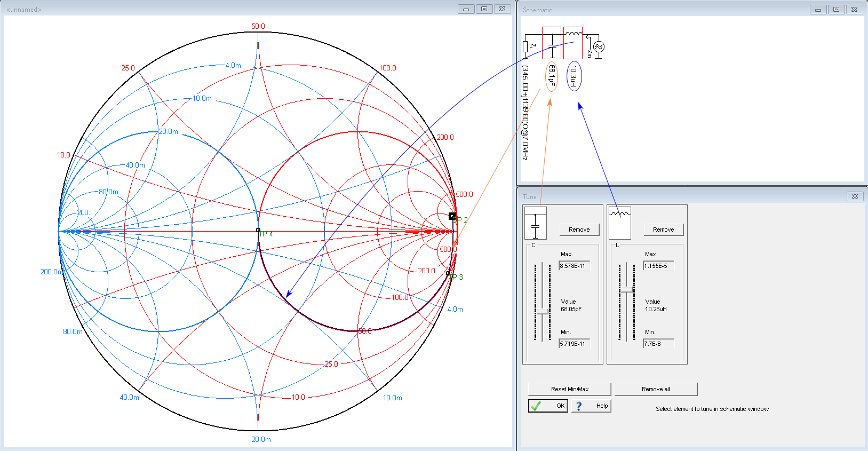The width and height of the screenshot is (868, 451).
Task: Remove the capacitor C from tuning
Action: tap(579, 230)
